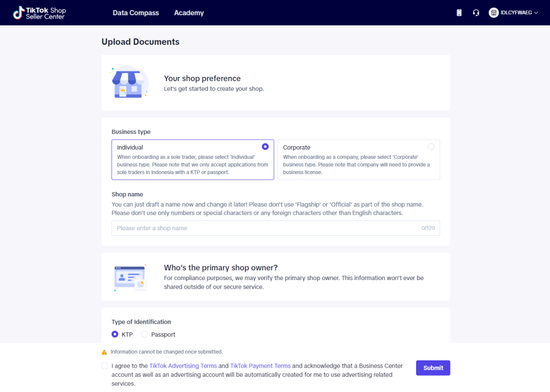The height and width of the screenshot is (392, 550).
Task: Tick the agree to terms checkbox
Action: tap(105, 366)
